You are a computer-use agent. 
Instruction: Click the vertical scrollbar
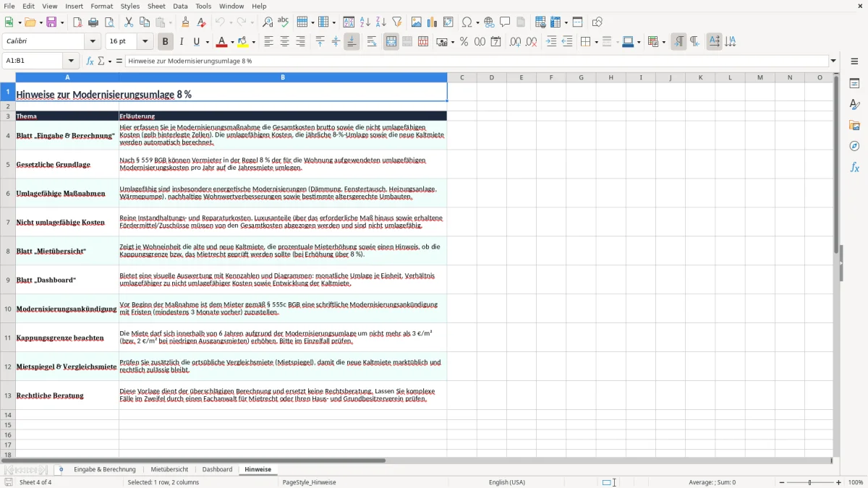coord(836,164)
